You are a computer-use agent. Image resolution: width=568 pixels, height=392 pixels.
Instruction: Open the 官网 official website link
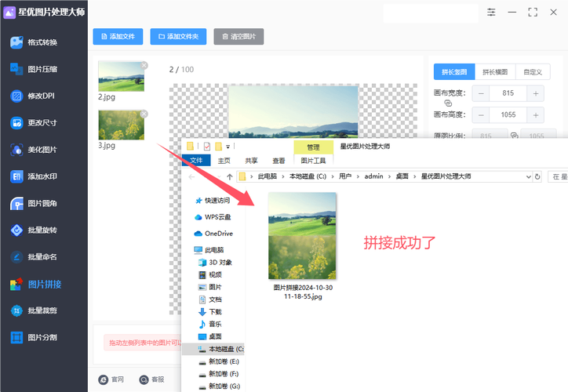(111, 379)
